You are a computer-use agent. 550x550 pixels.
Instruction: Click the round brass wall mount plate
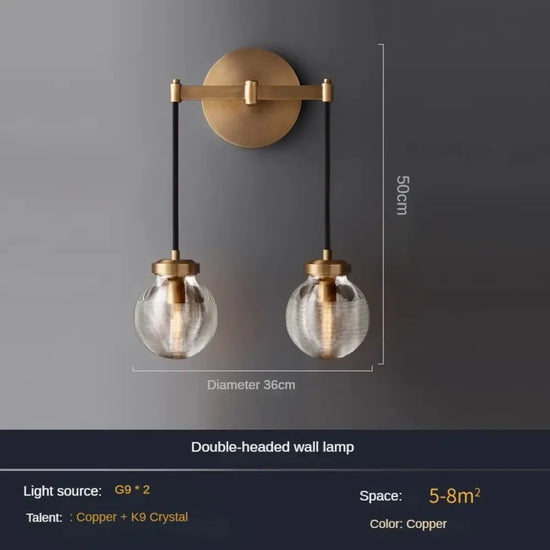251,98
